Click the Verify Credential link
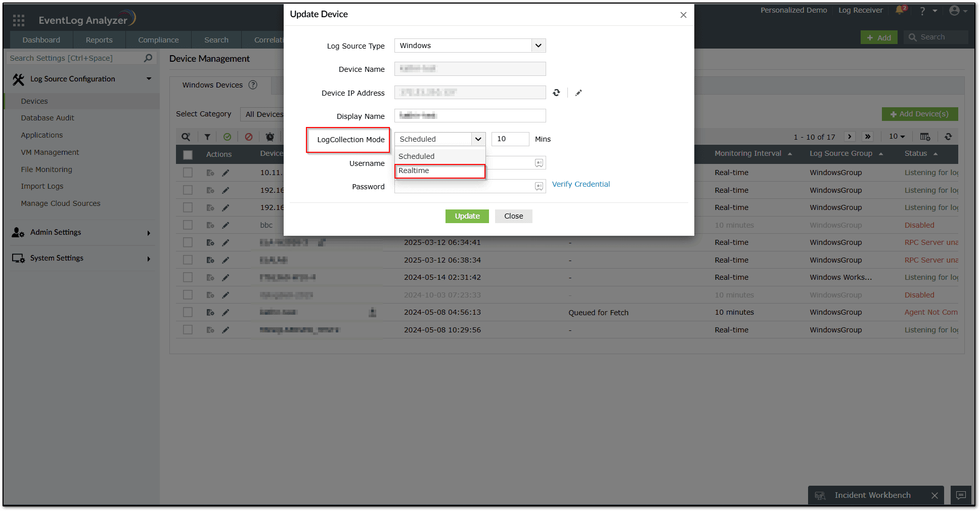The image size is (980, 511). click(x=581, y=184)
